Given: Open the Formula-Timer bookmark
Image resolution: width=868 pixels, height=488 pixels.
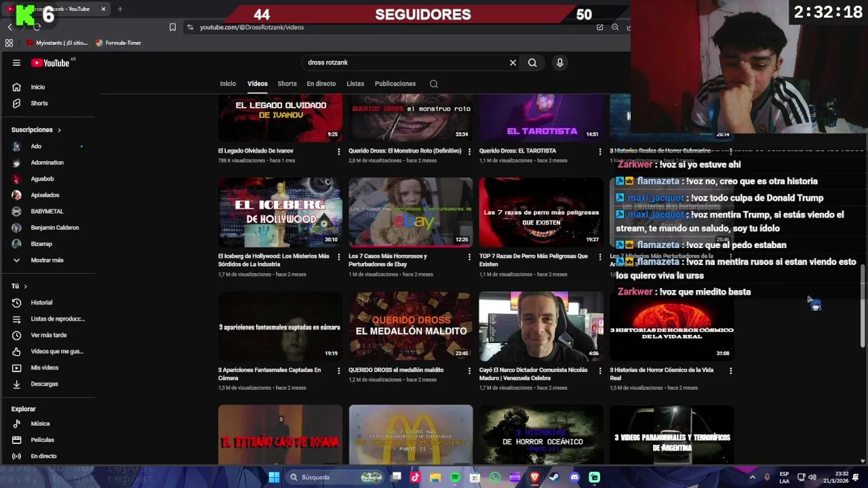Looking at the screenshot, I should coord(119,43).
